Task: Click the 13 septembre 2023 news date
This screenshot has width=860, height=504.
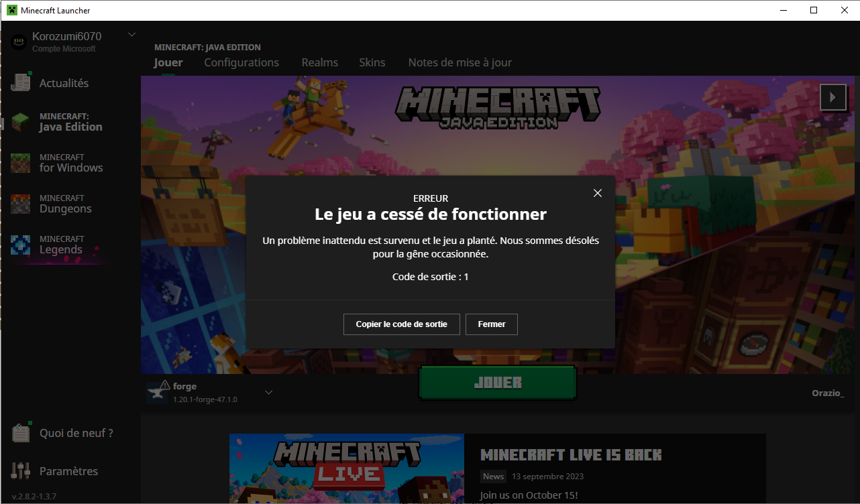Action: click(x=547, y=477)
